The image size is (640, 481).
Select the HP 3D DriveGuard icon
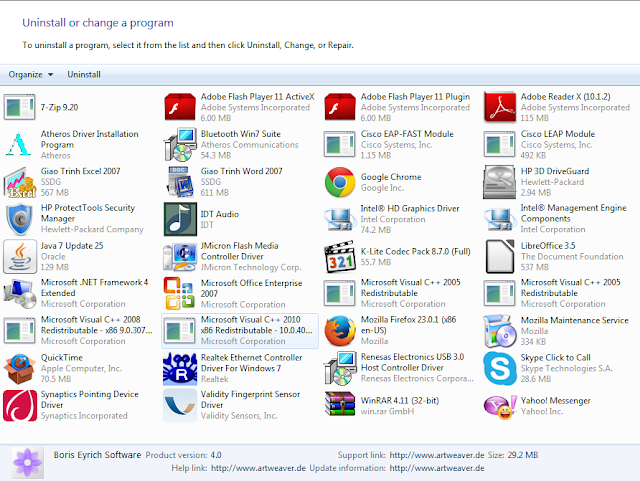[500, 182]
